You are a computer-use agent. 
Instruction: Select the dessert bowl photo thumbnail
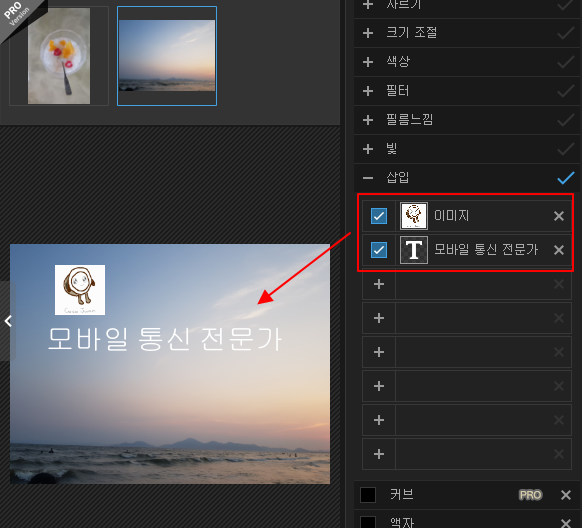[x=59, y=56]
